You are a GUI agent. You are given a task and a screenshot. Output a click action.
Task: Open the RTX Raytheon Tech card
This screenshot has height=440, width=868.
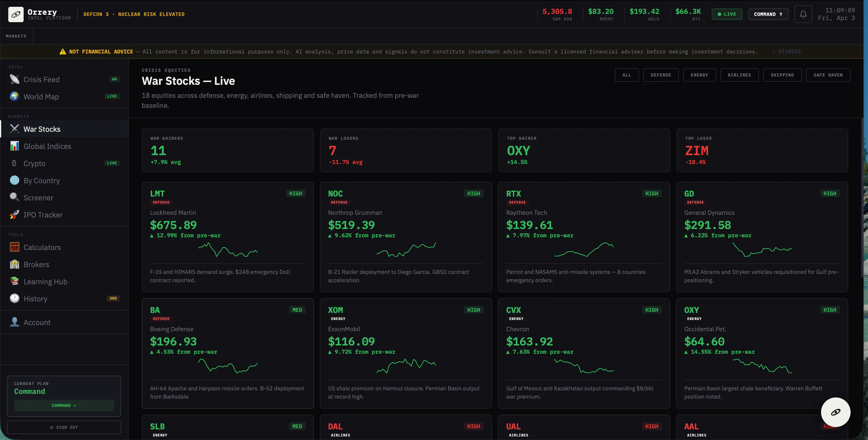pos(584,237)
